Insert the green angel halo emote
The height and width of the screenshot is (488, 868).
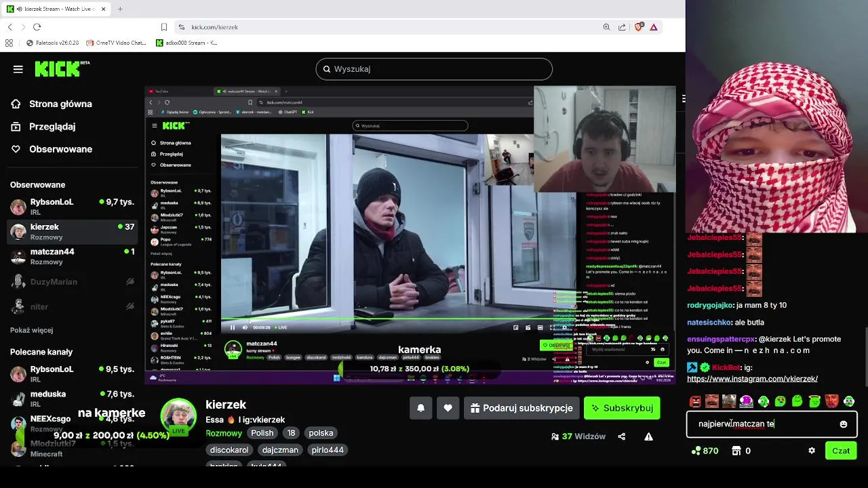tap(814, 401)
